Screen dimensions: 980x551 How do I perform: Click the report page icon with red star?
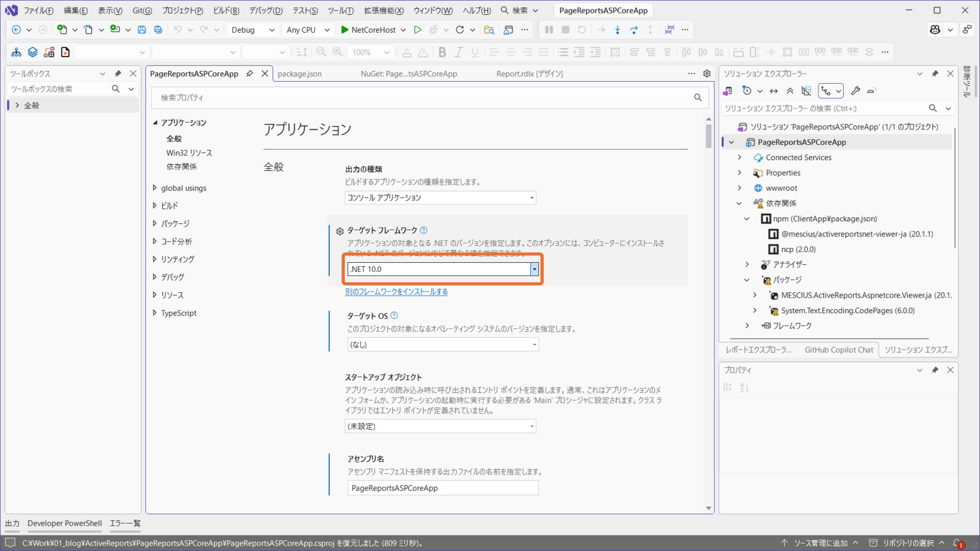[65, 52]
